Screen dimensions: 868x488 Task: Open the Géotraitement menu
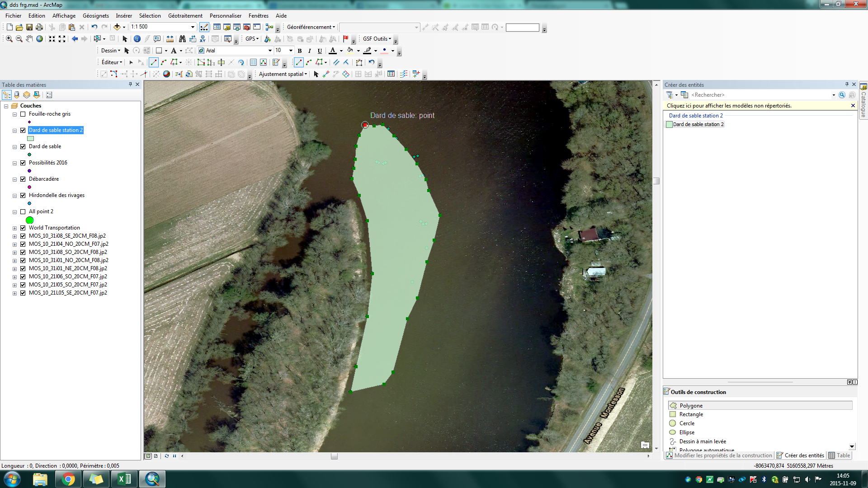click(185, 15)
